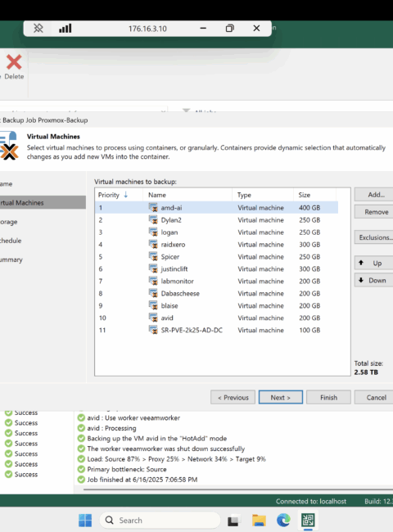Screen dimensions: 393x532
Task: Click the log panel's horizontal scrollbar
Action: coord(237,489)
